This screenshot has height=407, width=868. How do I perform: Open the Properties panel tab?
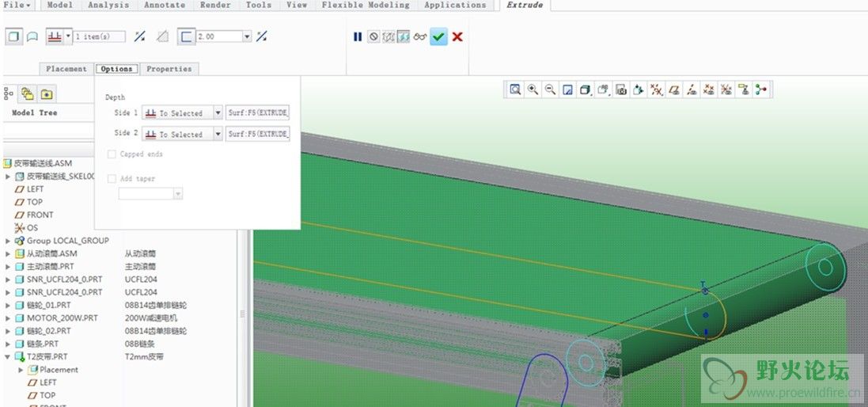click(169, 69)
